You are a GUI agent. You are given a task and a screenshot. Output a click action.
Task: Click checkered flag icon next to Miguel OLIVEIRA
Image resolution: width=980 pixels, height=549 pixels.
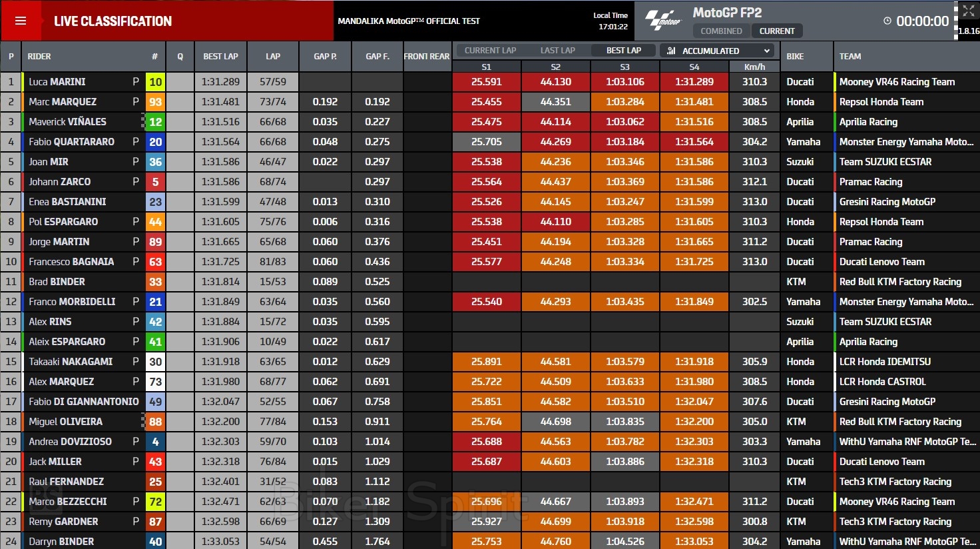(x=143, y=422)
